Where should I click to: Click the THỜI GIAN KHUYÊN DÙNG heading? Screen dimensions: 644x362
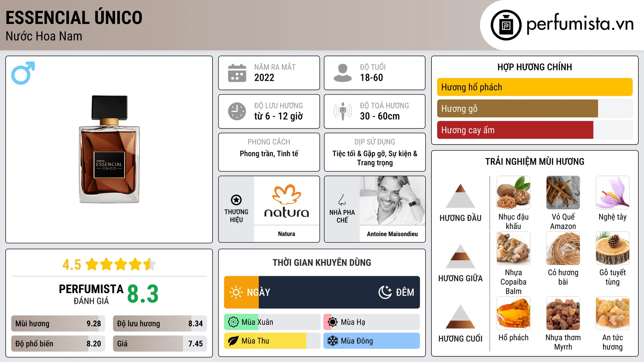point(322,263)
